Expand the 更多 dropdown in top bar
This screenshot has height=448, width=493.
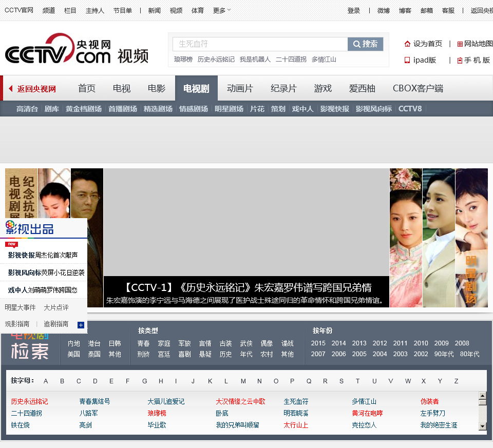(x=222, y=10)
